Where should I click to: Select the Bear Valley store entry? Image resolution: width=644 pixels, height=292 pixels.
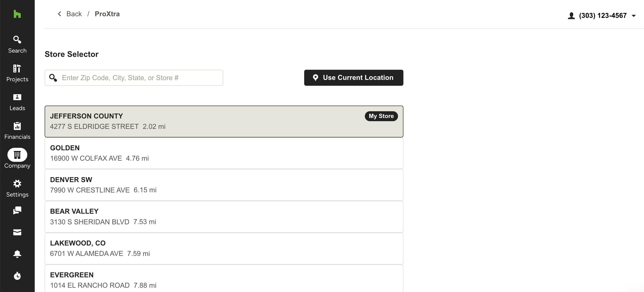click(224, 217)
